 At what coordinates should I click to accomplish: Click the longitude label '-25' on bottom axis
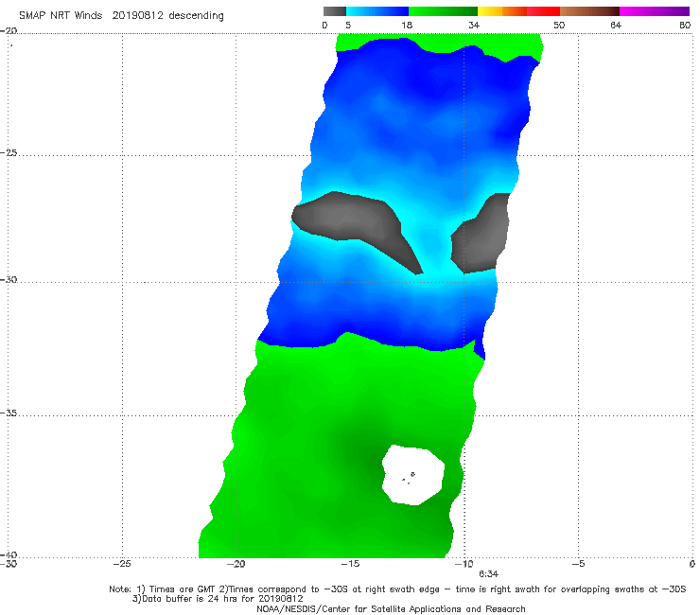point(122,564)
